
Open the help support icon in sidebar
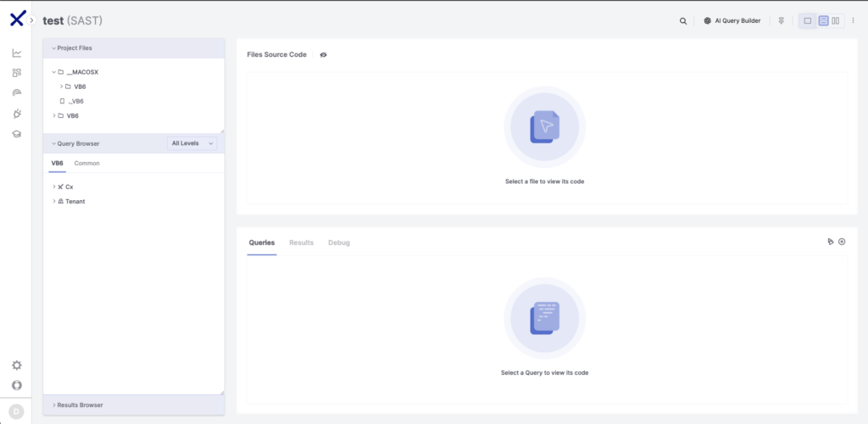[17, 385]
